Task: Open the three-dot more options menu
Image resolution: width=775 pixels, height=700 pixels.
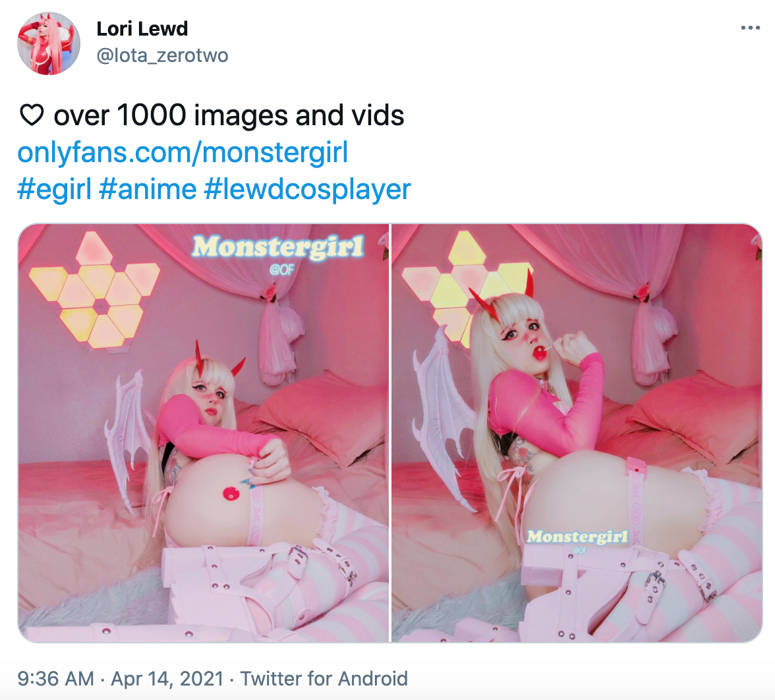Action: pos(750,28)
